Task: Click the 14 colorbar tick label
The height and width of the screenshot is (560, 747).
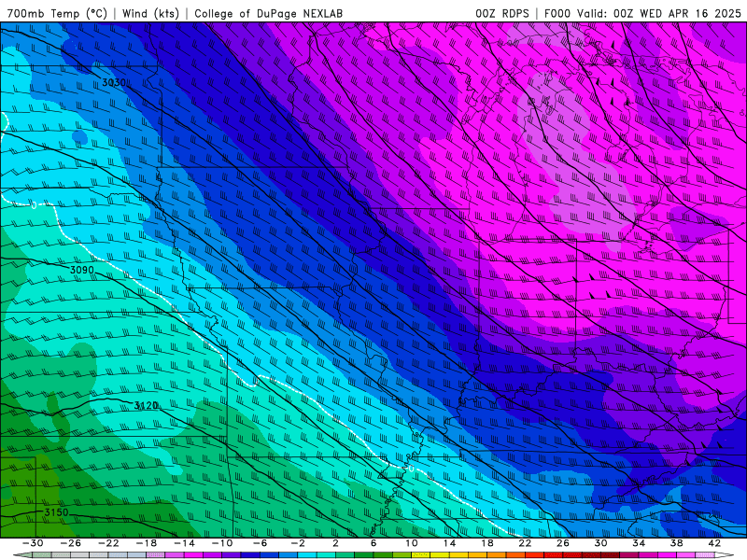Action: [449, 543]
